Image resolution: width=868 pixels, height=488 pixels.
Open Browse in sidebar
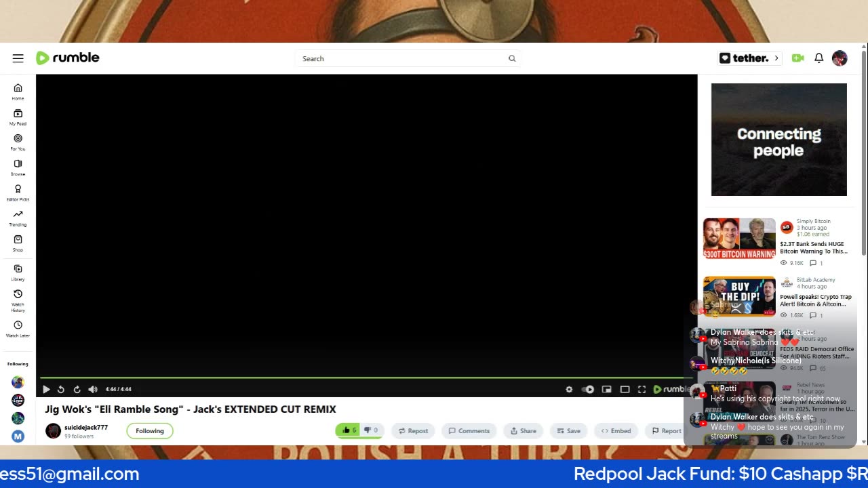pos(18,167)
